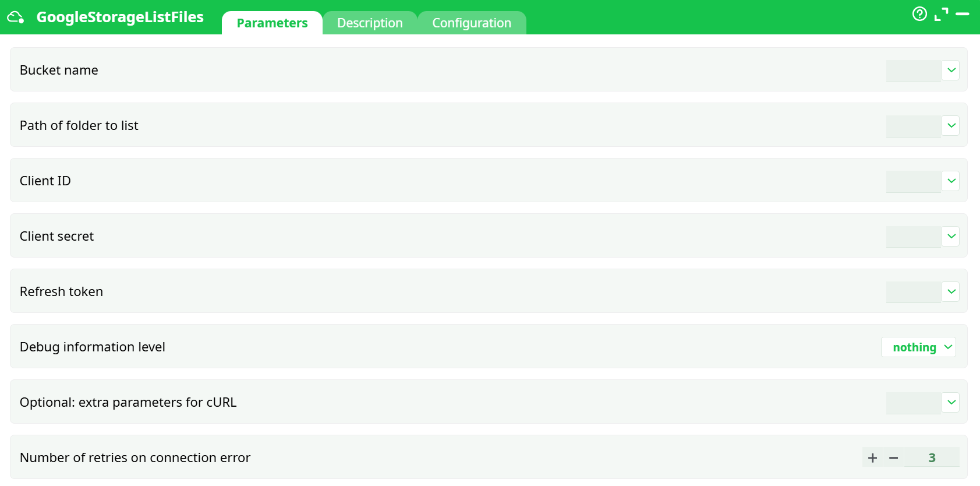
Task: Expand the extra cURL parameters dropdown arrow
Action: [x=951, y=403]
